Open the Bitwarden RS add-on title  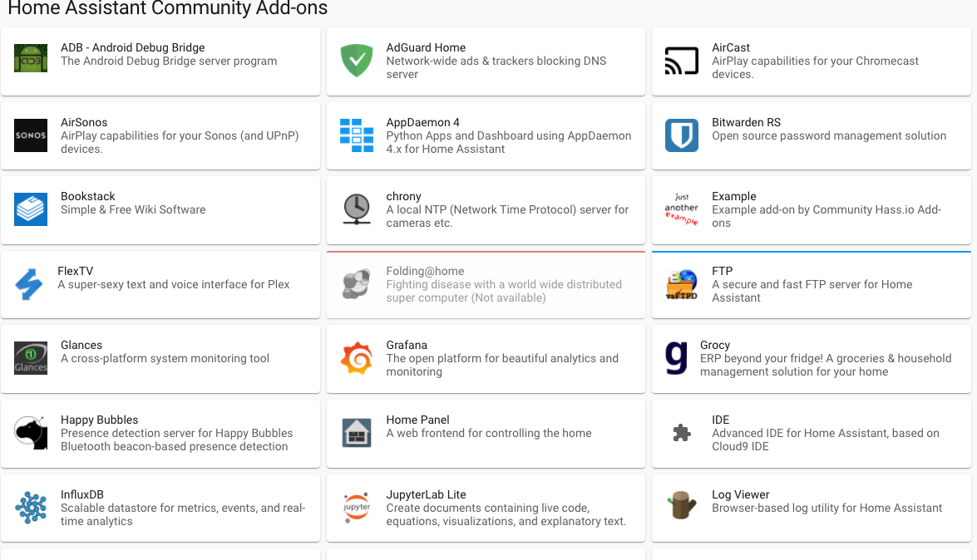click(x=746, y=122)
